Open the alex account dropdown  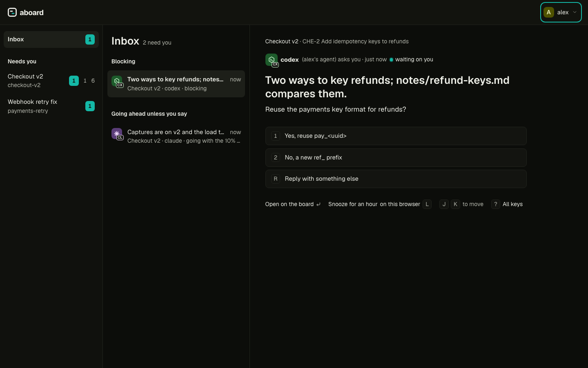tap(561, 12)
